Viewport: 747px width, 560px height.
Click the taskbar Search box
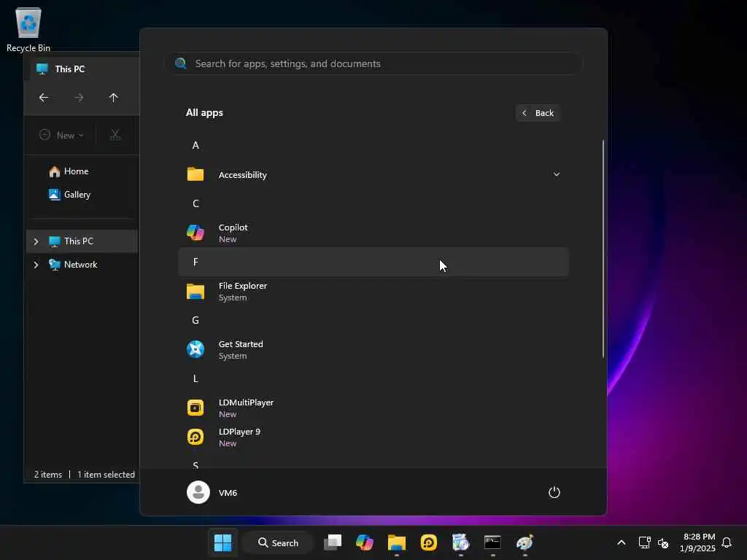[278, 542]
